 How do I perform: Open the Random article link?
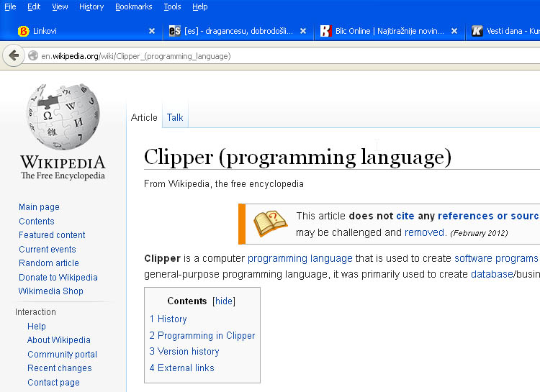click(49, 263)
